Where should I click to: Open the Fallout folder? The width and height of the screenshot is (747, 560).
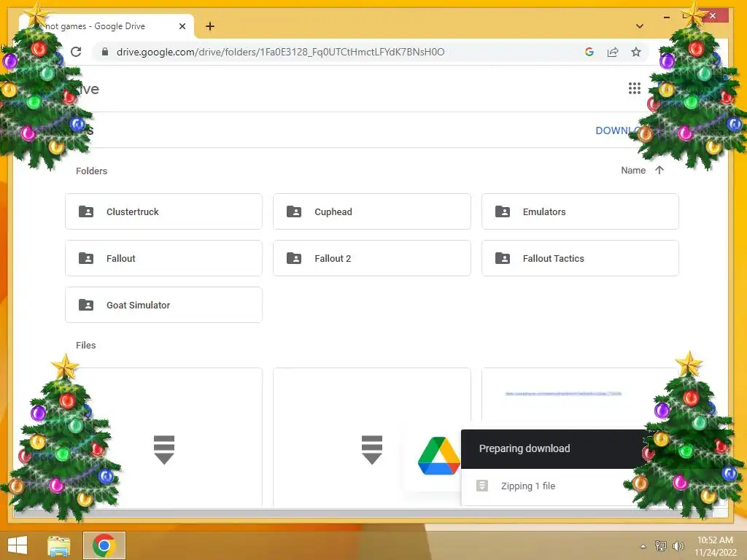[163, 258]
